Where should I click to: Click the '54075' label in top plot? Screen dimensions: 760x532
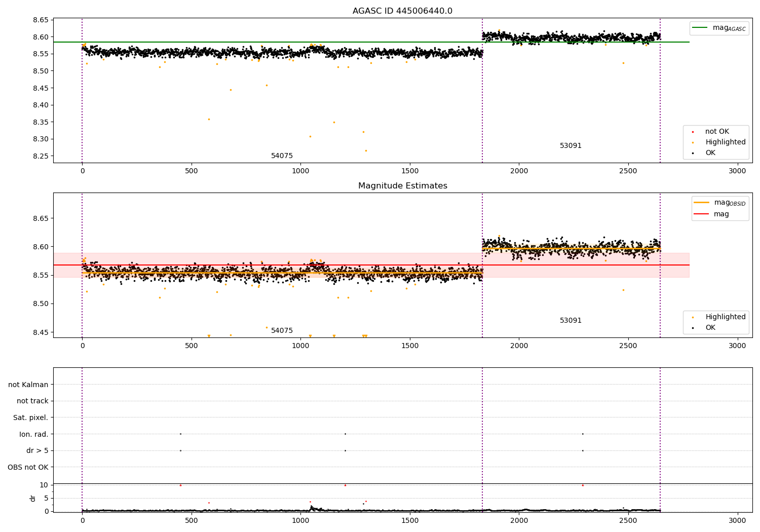pyautogui.click(x=282, y=156)
